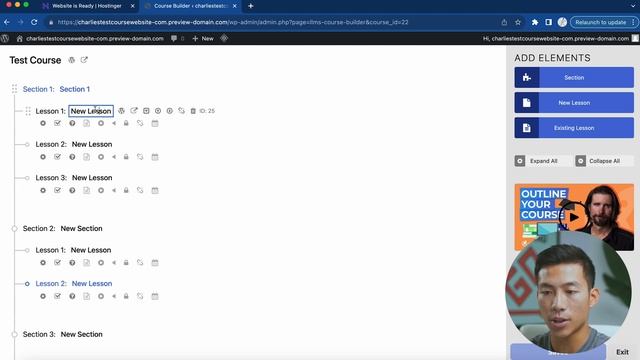Calendar drip icon under Section 1 Lesson 1

[x=155, y=123]
